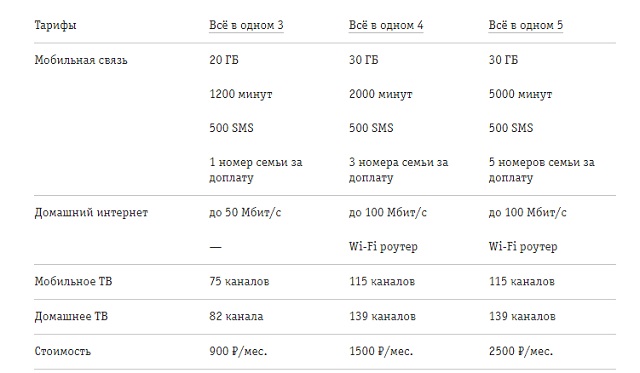Screen dimensions: 640x373
Task: Click the 2500 ₽/мес. price cell
Action: [x=521, y=351]
